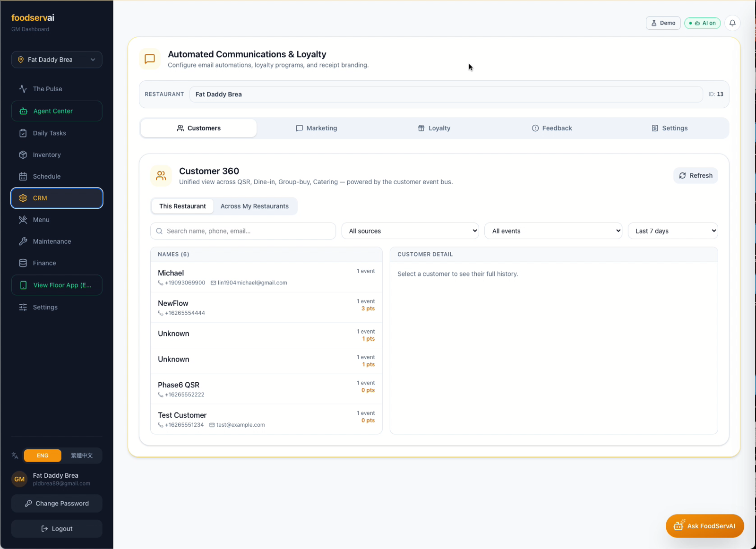Click the Agent Center robot icon

pos(23,111)
